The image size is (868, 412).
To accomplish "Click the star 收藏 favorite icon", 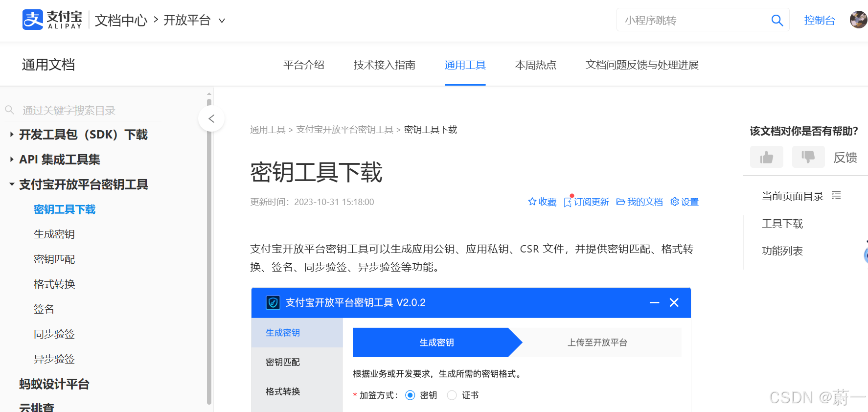I will [532, 202].
